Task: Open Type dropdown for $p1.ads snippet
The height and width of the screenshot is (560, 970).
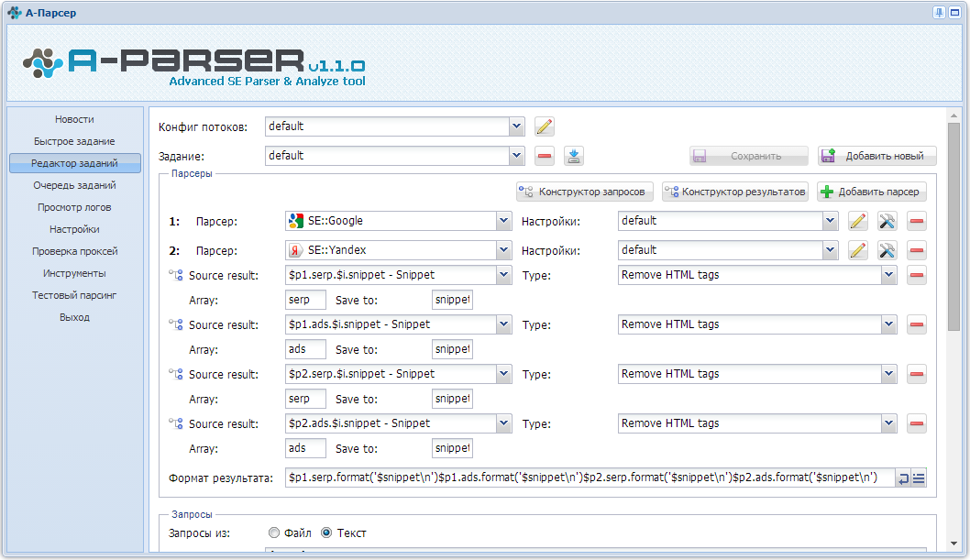Action: pos(889,324)
